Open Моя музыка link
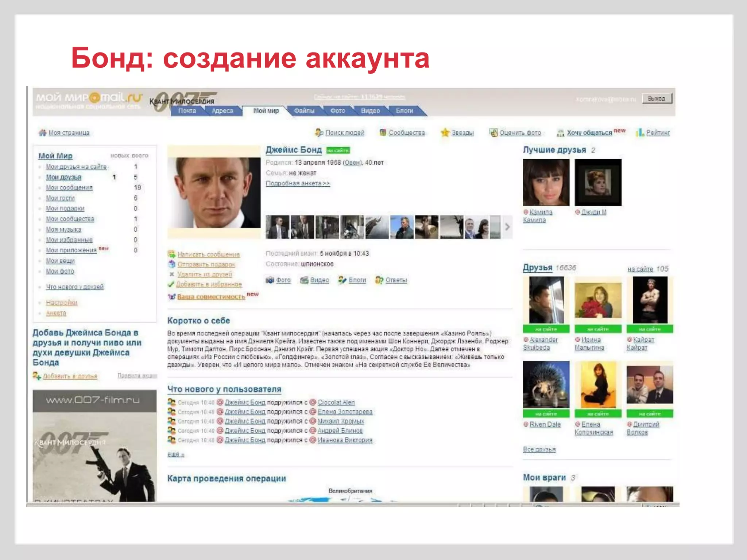This screenshot has width=747, height=560. coord(63,229)
